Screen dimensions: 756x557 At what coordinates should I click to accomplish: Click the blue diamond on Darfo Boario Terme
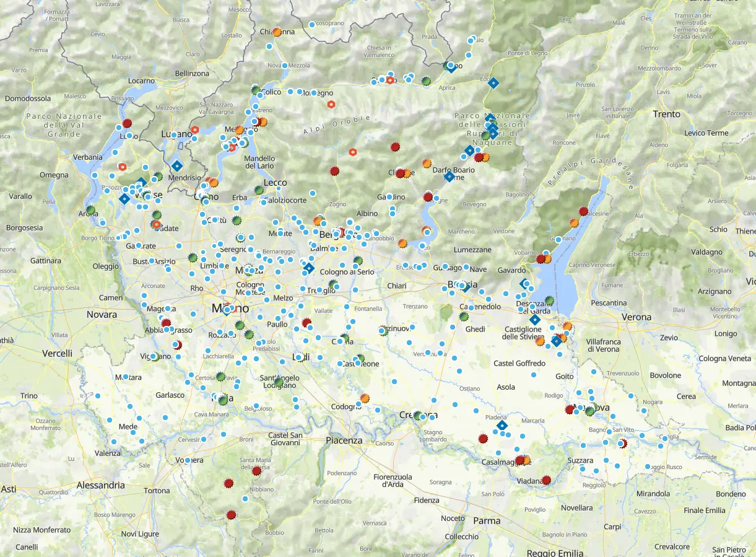pos(450,177)
